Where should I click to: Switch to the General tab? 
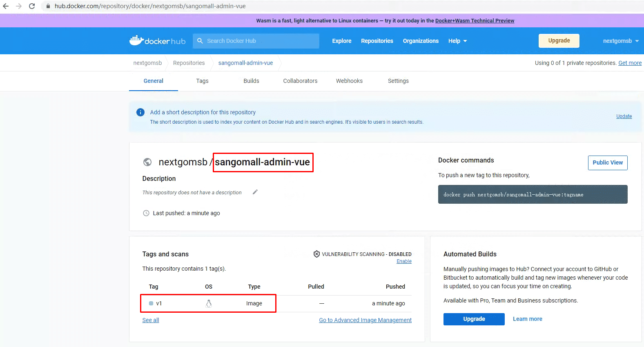[154, 81]
